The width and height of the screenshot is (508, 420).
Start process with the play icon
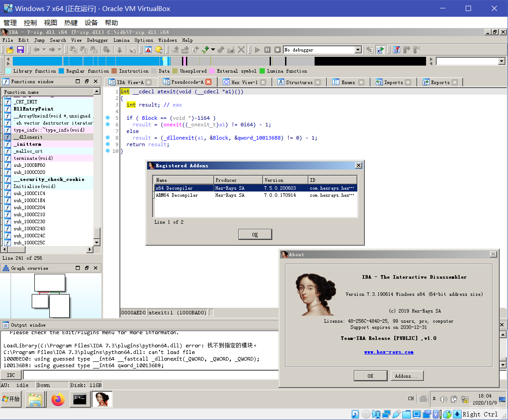point(257,50)
